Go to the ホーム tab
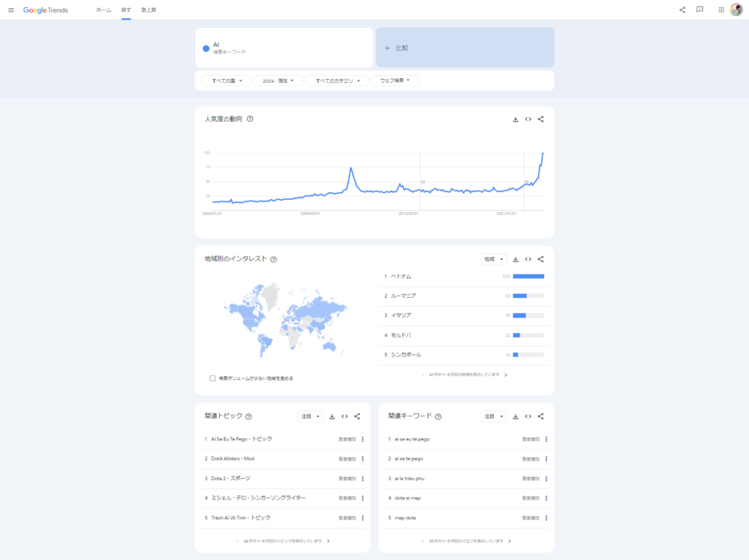Viewport: 749px width, 560px height. [x=104, y=10]
